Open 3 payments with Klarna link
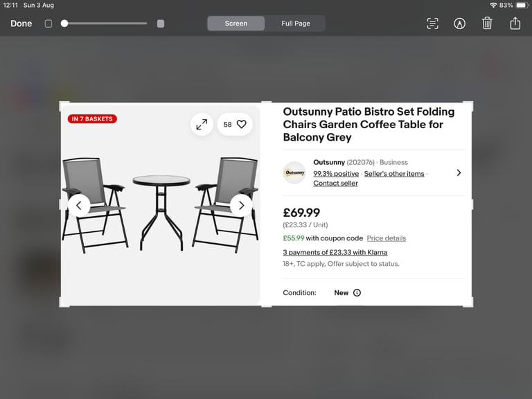Viewport: 532px width, 399px height. click(x=335, y=252)
